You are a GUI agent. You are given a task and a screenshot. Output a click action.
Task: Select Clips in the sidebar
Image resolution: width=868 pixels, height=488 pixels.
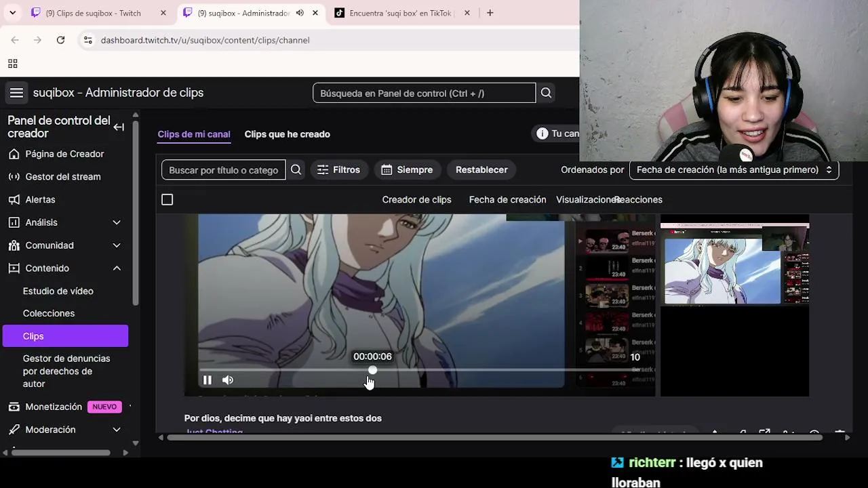point(65,336)
